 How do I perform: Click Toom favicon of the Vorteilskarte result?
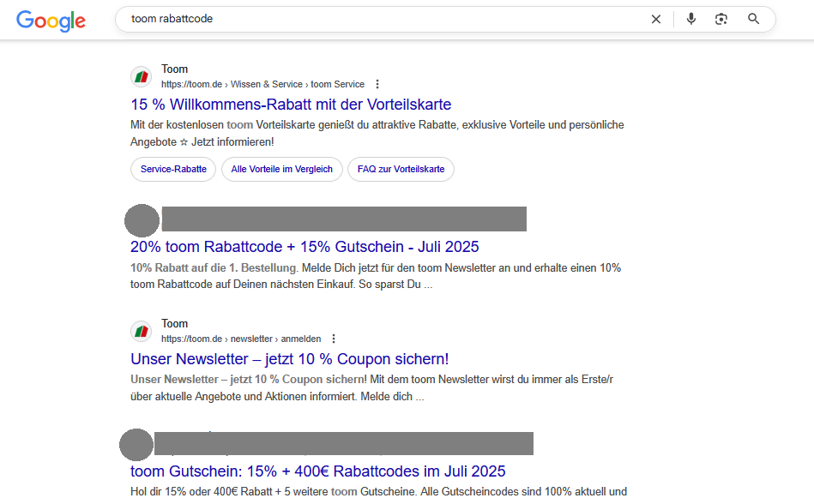pyautogui.click(x=141, y=77)
